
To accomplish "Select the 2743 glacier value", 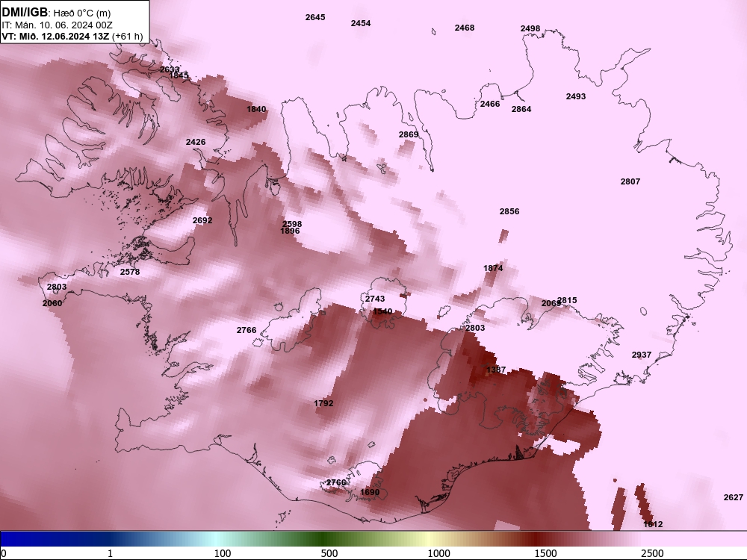I will coord(375,299).
